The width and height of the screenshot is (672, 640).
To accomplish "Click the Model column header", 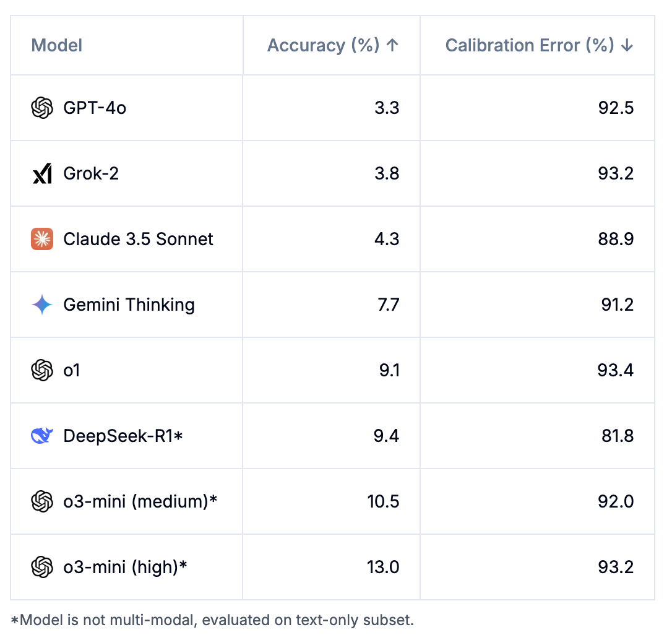I will pos(57,45).
